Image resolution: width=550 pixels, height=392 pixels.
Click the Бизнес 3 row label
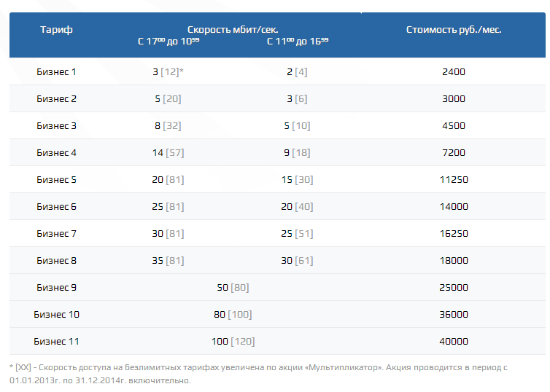tap(56, 125)
